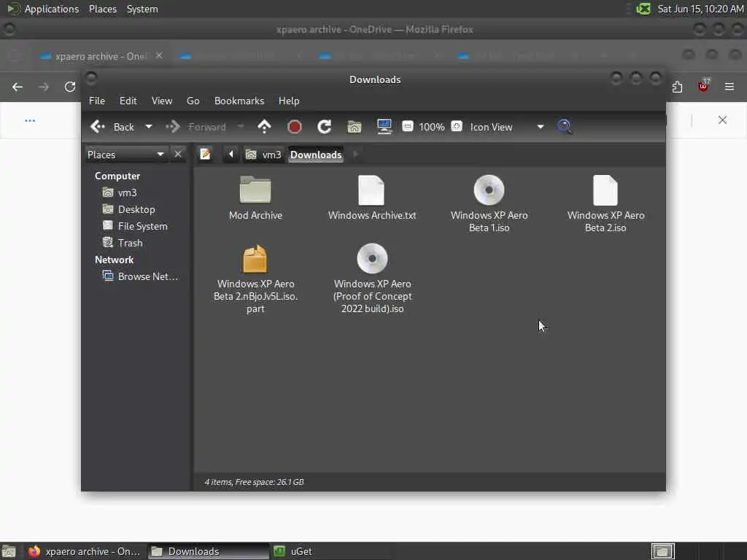
Task: Click the date and time clock
Action: [x=700, y=9]
